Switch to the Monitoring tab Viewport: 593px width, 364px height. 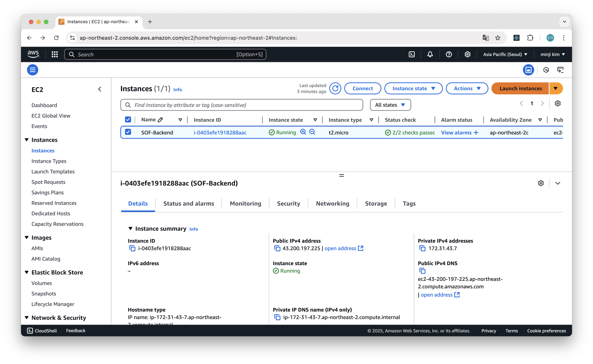pyautogui.click(x=246, y=203)
